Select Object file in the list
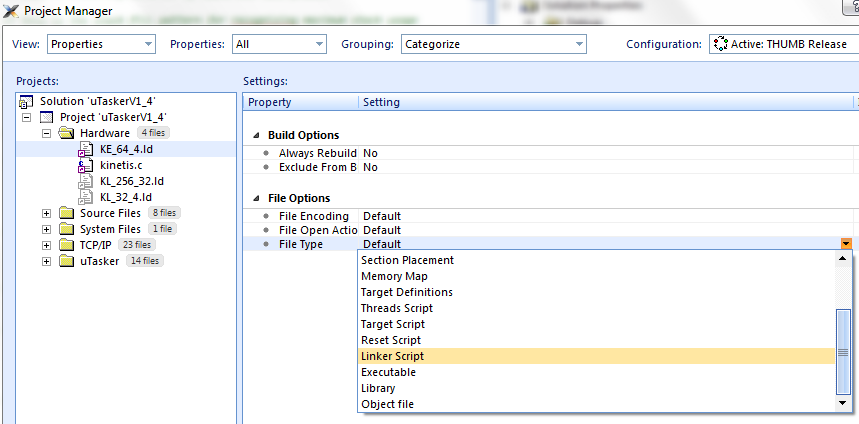Image resolution: width=859 pixels, height=424 pixels. [387, 404]
